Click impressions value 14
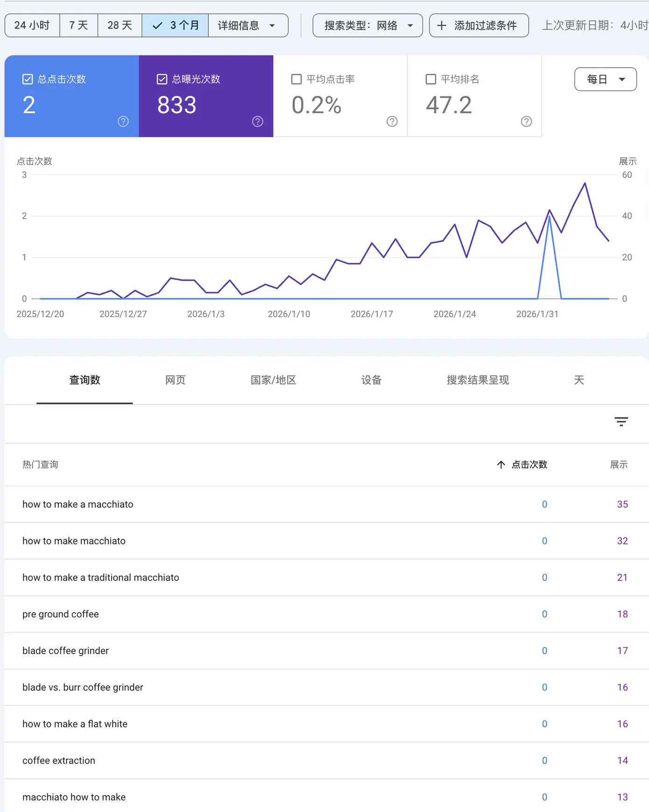The height and width of the screenshot is (812, 649). [x=622, y=761]
